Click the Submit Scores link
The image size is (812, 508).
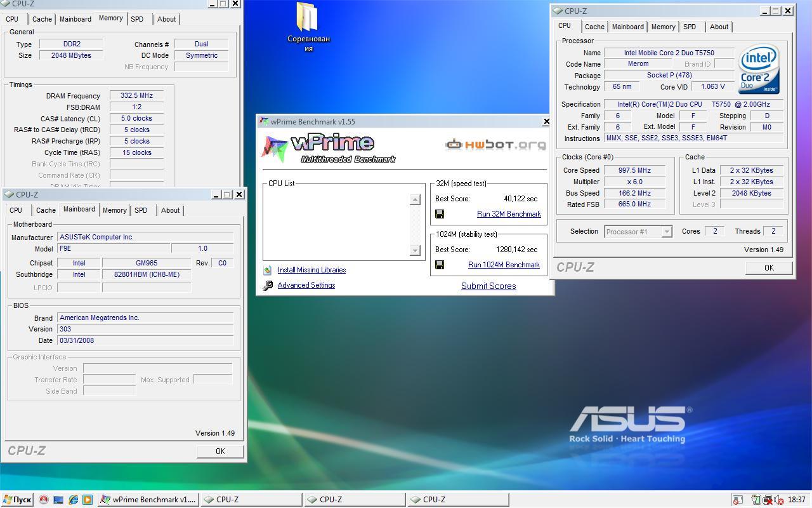click(x=488, y=286)
